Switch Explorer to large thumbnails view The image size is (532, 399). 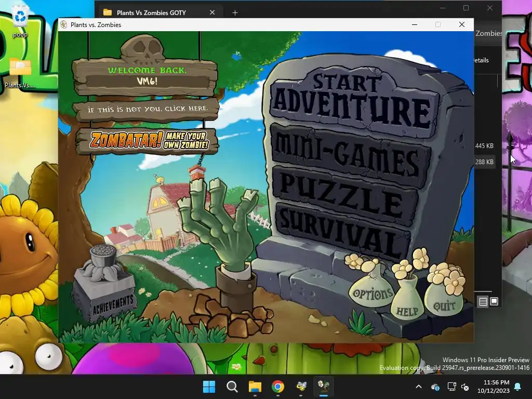(494, 301)
